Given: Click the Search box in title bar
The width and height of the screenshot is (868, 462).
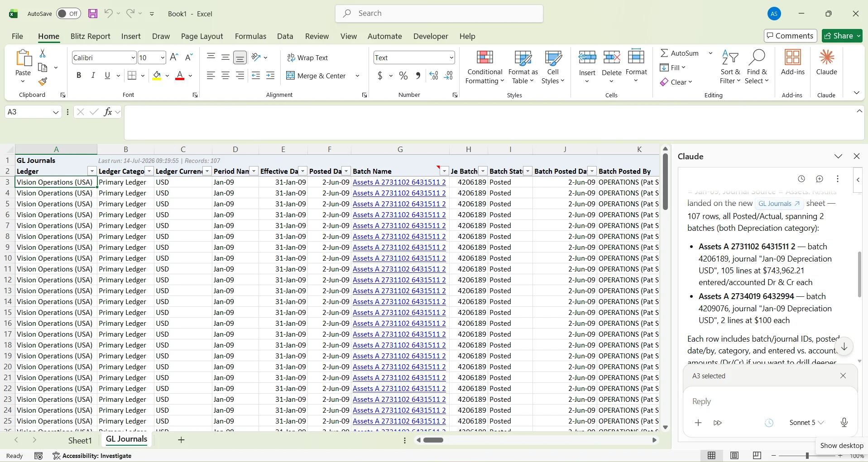Looking at the screenshot, I should coord(439,14).
